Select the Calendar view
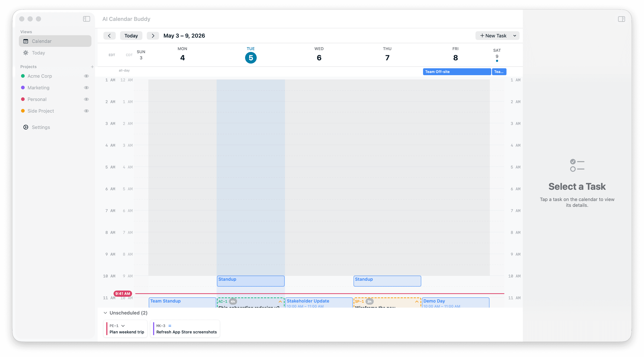Screen dimensions: 644x357 coord(55,41)
